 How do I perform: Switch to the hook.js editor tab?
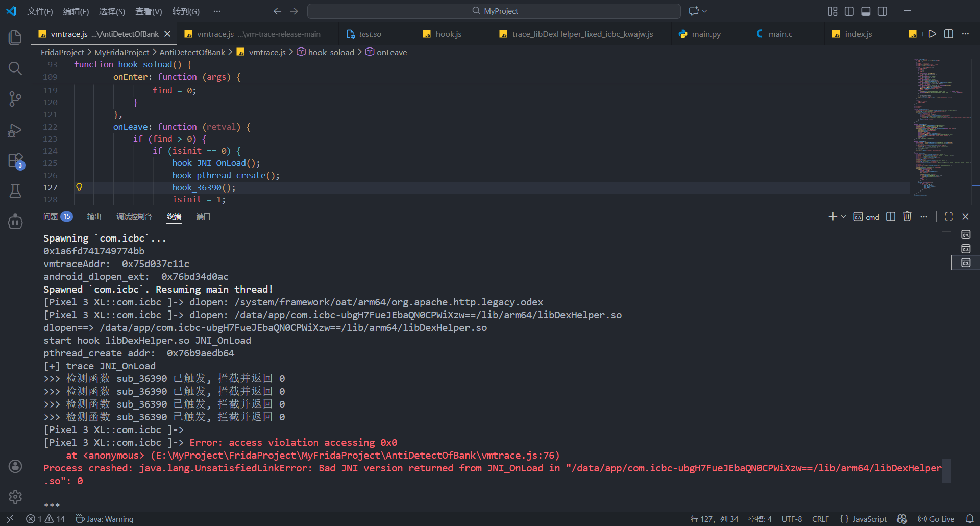coord(448,34)
